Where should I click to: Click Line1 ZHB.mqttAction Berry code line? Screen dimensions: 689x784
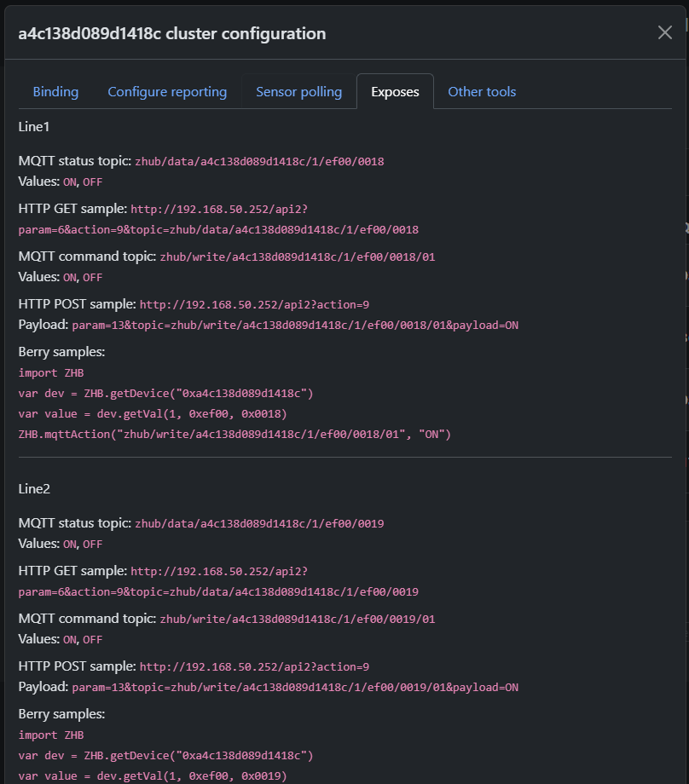(x=234, y=435)
